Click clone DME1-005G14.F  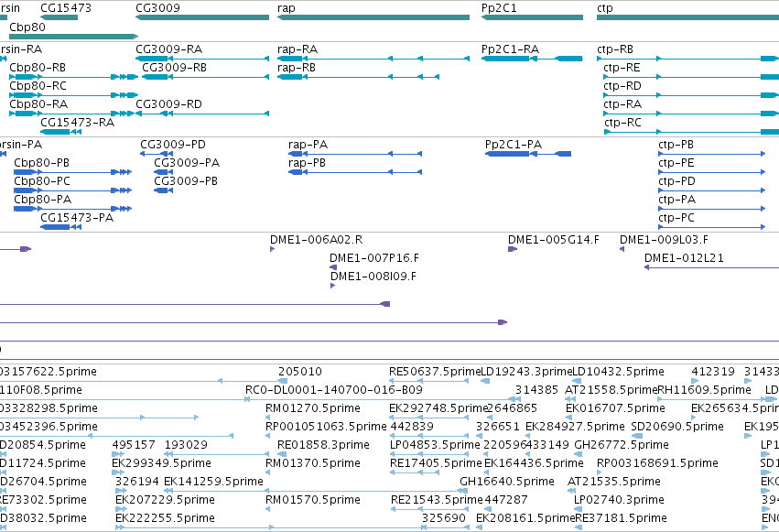(x=554, y=240)
